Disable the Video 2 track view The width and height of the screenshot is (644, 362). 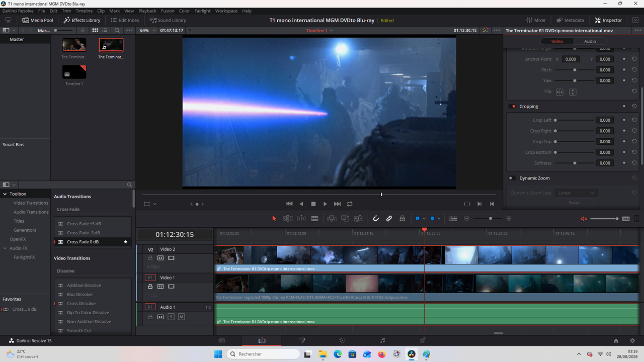tap(171, 258)
